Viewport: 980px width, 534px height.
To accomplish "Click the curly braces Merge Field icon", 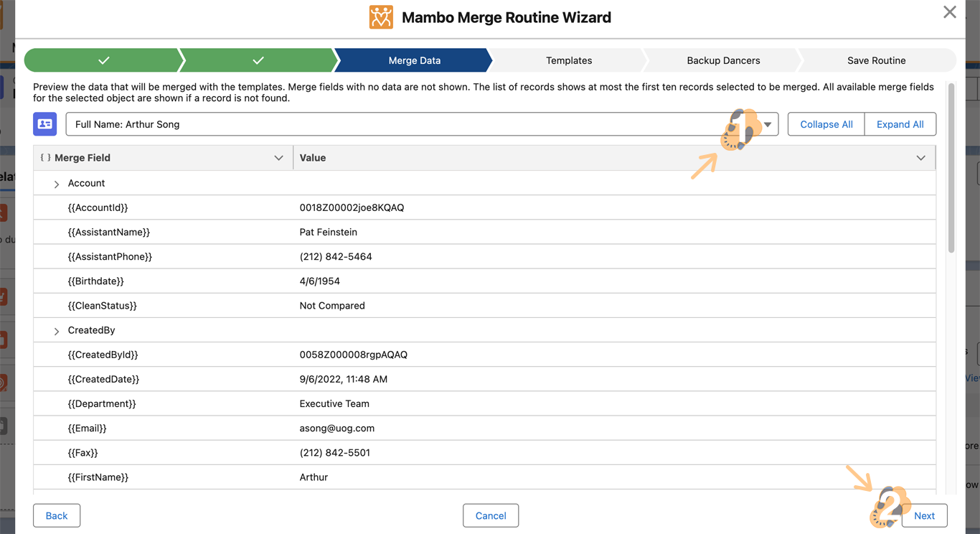I will click(45, 158).
